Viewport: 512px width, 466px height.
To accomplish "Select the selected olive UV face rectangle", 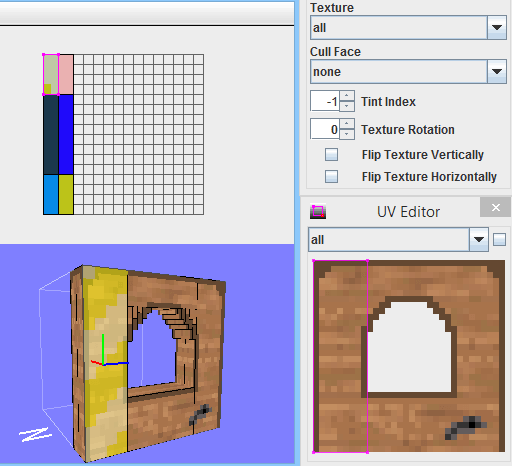I will [x=51, y=74].
